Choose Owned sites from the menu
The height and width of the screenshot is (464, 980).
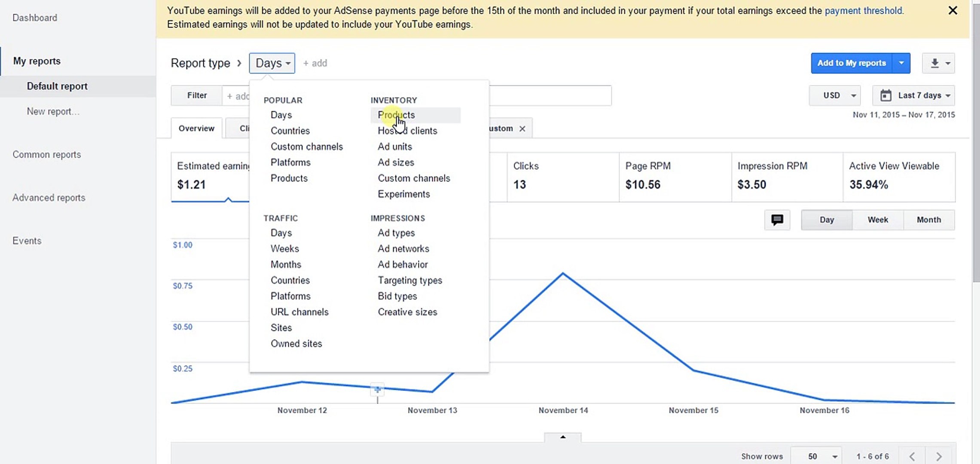(x=296, y=344)
